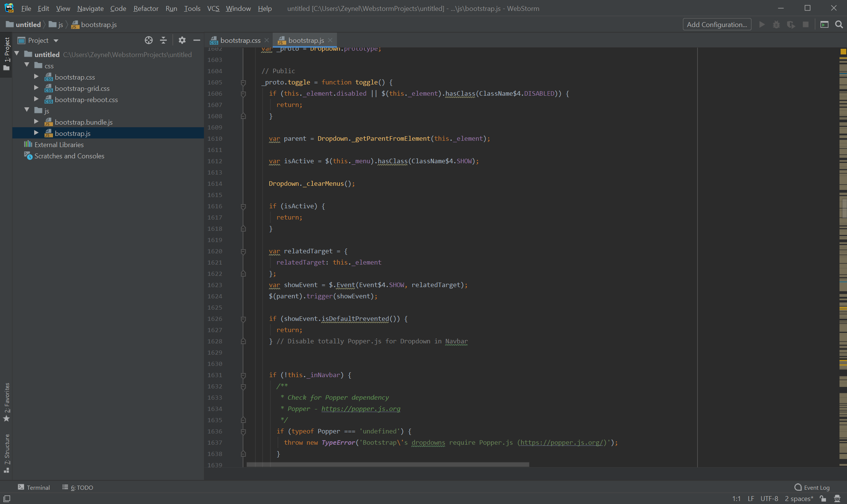The image size is (847, 504).
Task: Hide the Project panel with minus icon
Action: (x=197, y=40)
